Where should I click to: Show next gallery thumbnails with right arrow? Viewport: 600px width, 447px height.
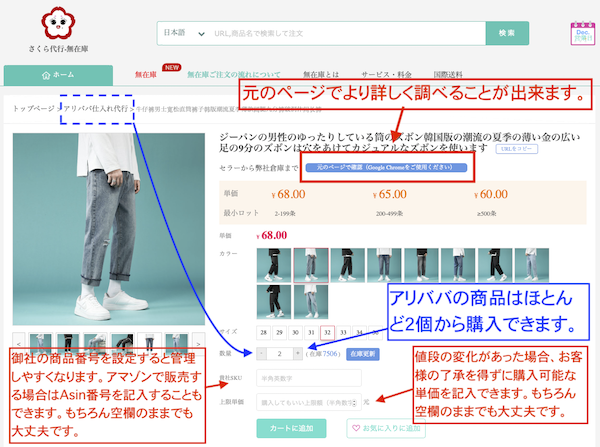point(198,344)
